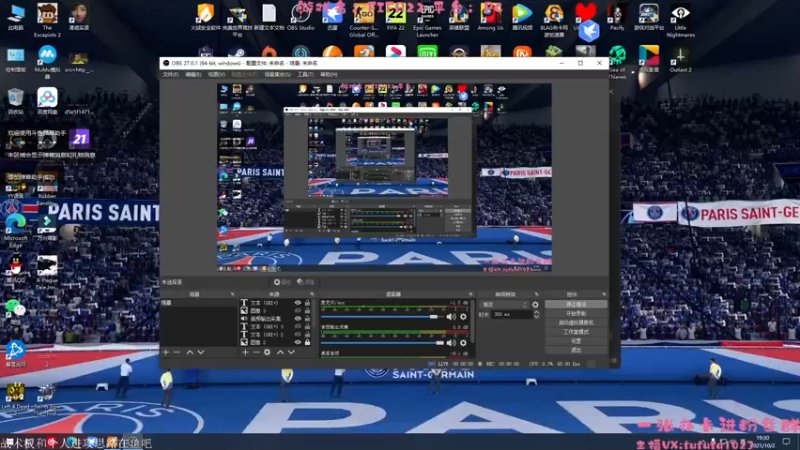Open the Little Nightmares desktop shortcut
800x450 pixels.
[x=681, y=20]
